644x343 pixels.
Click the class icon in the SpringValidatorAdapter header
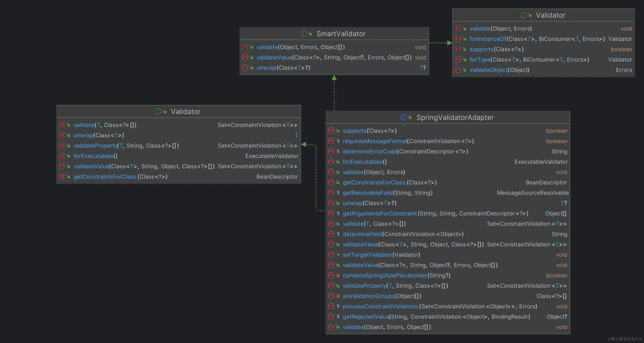[403, 117]
